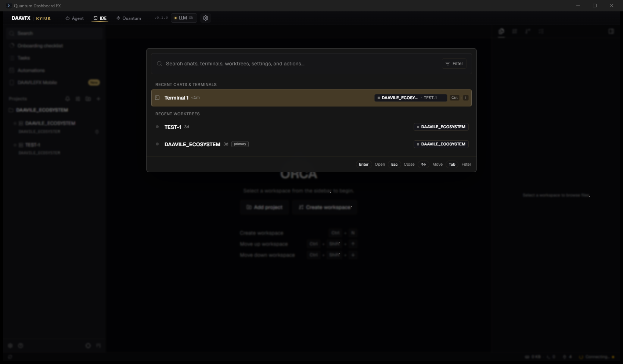The image size is (623, 364).
Task: Click the Recent Chats & Terminals heading
Action: coord(186,84)
